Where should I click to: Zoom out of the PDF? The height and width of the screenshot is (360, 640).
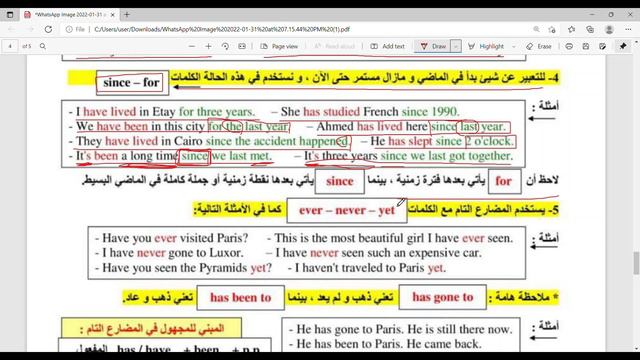(x=192, y=47)
